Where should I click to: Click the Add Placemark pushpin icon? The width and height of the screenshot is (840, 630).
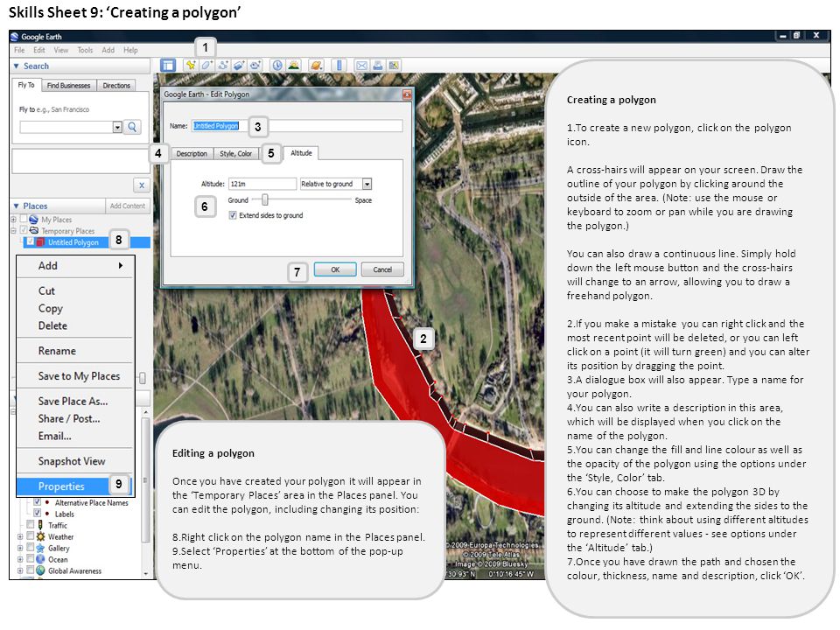click(190, 66)
